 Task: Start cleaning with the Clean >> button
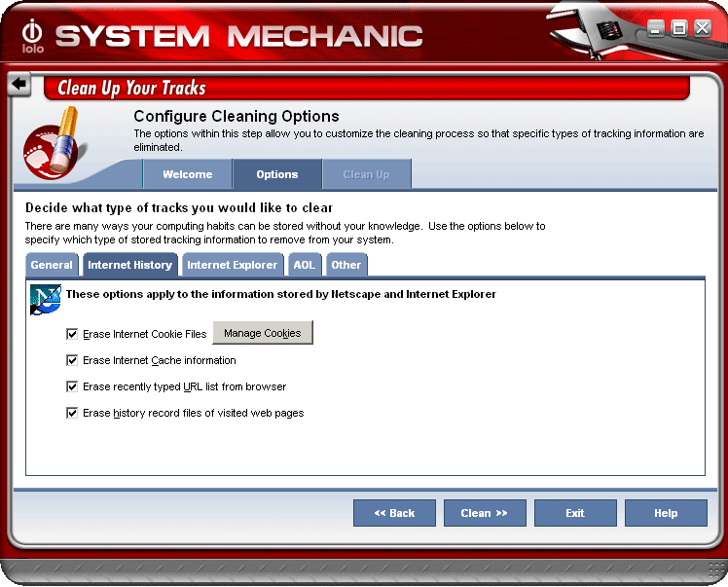pyautogui.click(x=485, y=513)
